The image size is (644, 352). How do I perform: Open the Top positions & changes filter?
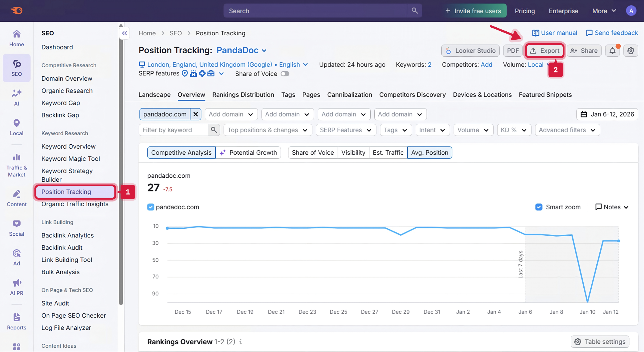(x=267, y=130)
